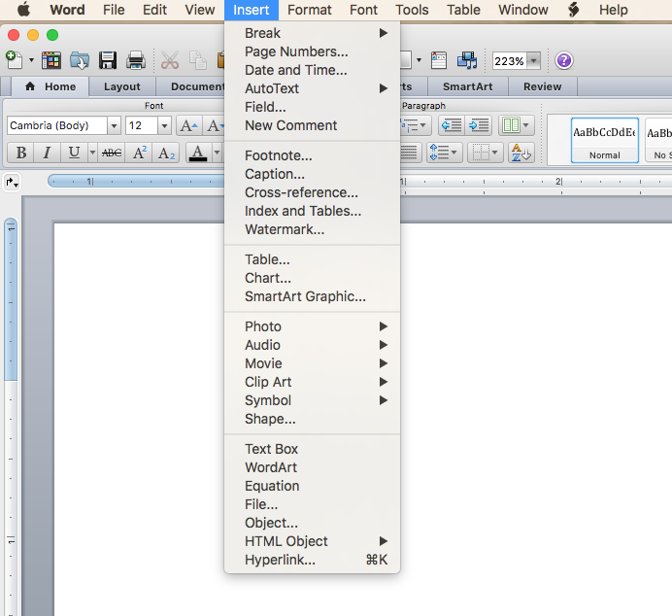Open the zoom percentage dropdown

coord(533,60)
